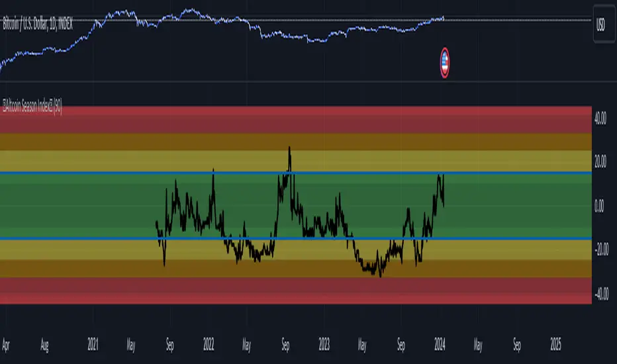Select the upper blue horizontal threshold line
Image resolution: width=617 pixels, height=364 pixels.
pos(295,173)
